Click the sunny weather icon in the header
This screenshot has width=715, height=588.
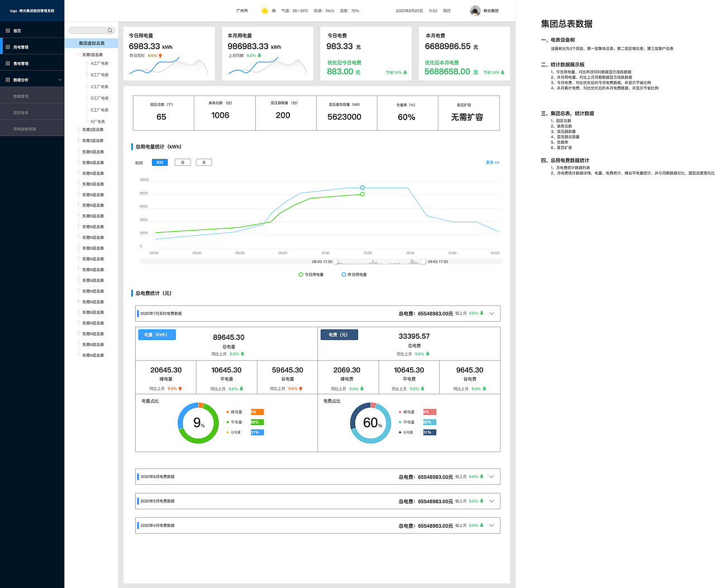(x=265, y=11)
